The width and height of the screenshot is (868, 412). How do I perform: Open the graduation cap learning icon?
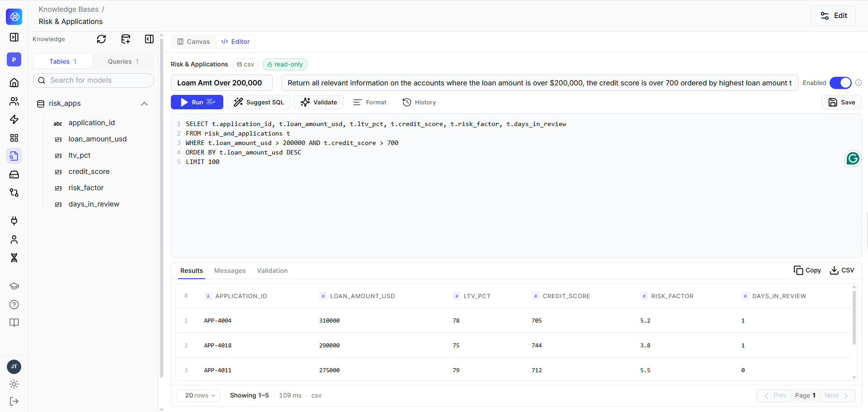[x=14, y=286]
